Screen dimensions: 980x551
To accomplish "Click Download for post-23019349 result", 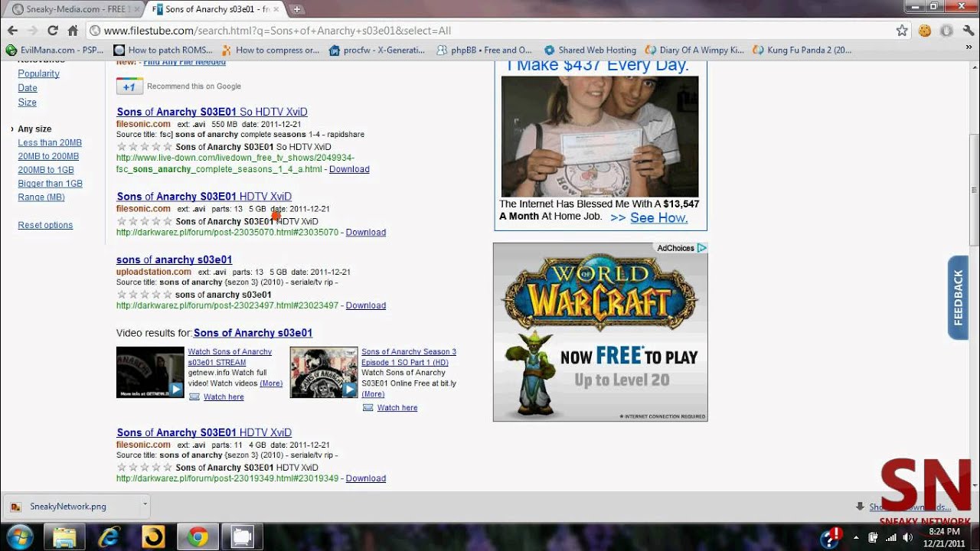I will (x=366, y=478).
